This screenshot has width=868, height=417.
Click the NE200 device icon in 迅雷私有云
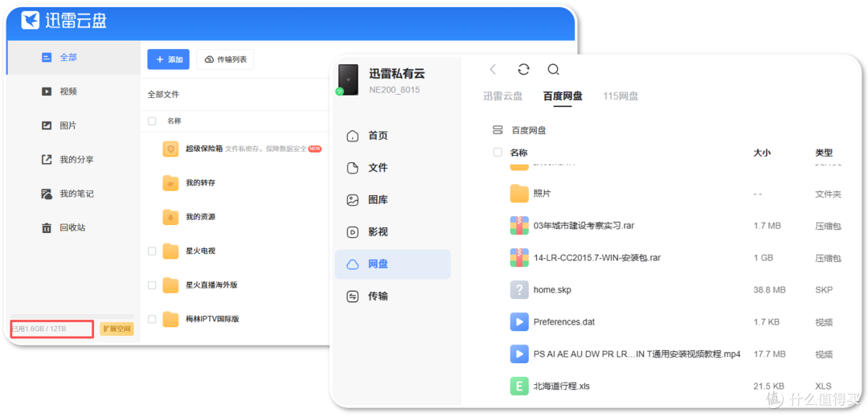349,80
